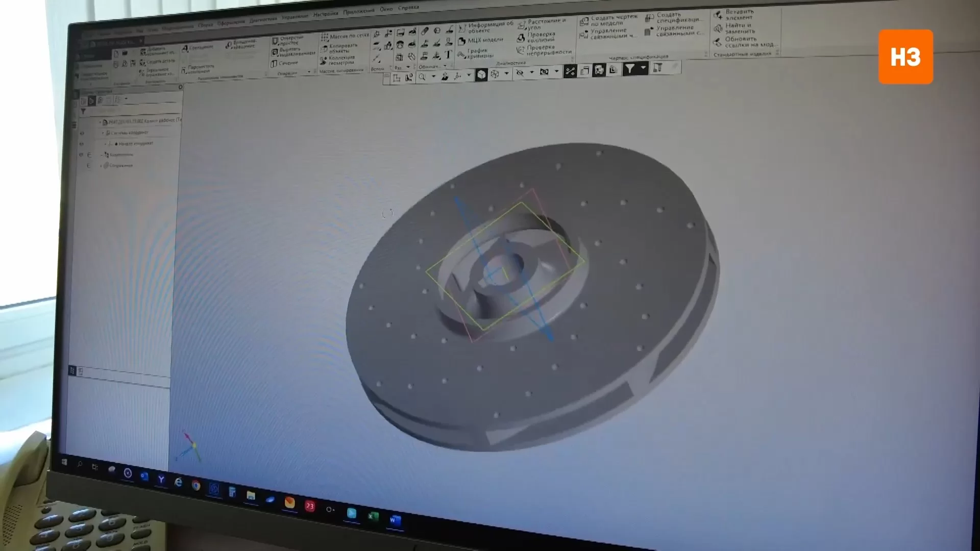Viewport: 980px width, 551px height.
Task: Toggle visibility eye of 'Начало координат'
Action: tap(82, 144)
